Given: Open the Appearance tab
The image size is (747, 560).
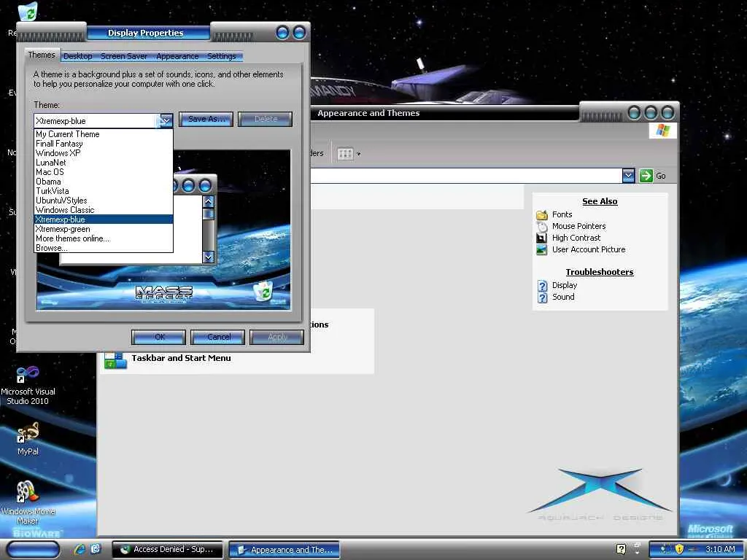Looking at the screenshot, I should [177, 56].
